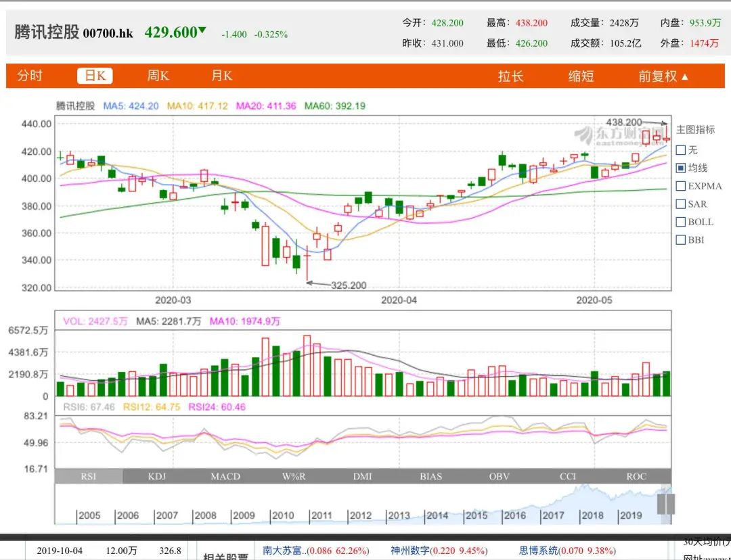Enable the SAR indicator checkbox
Screen dimensions: 731x560
[681, 204]
